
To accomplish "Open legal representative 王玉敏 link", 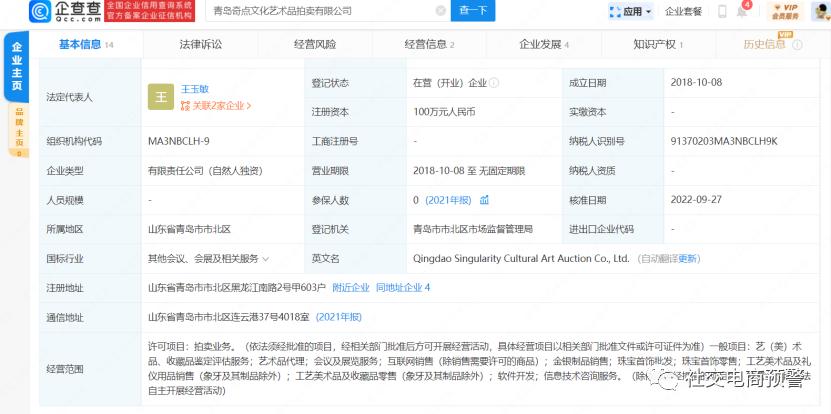I will [x=195, y=89].
